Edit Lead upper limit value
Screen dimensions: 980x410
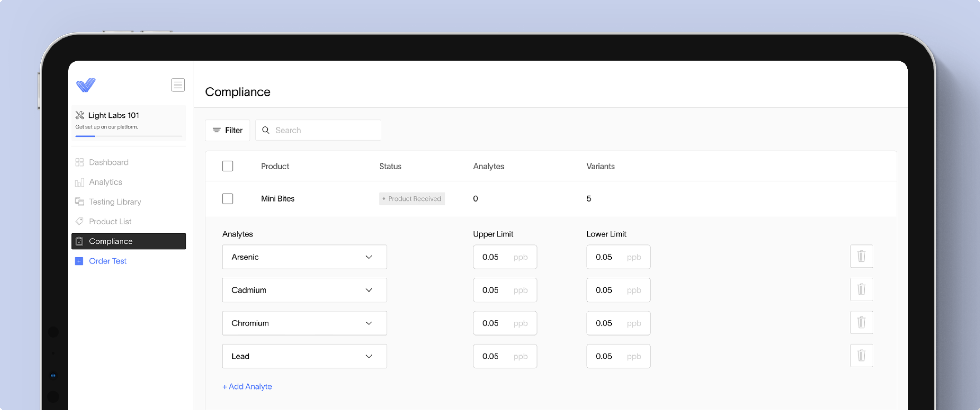click(505, 356)
